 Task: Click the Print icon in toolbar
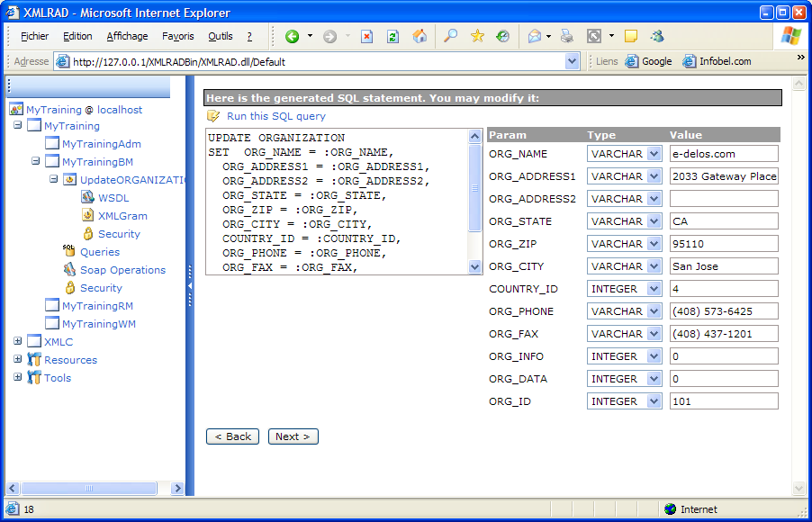(x=566, y=37)
